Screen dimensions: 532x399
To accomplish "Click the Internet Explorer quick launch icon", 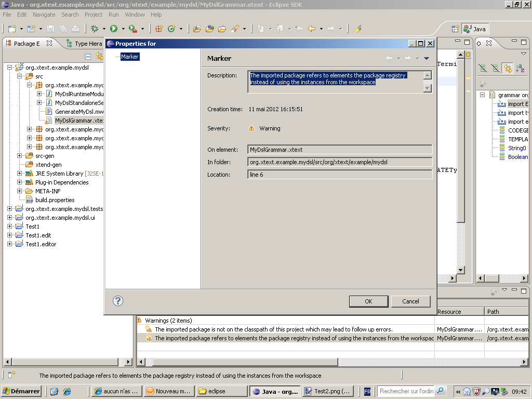I will (x=67, y=391).
